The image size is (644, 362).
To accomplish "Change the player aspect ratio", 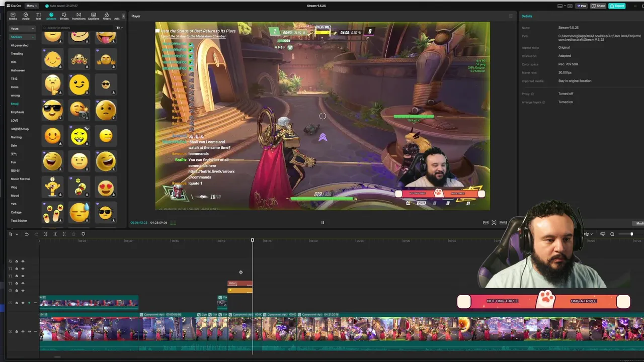I will pos(503,222).
